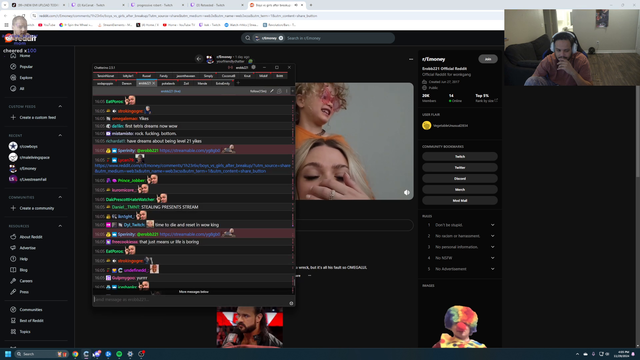Collapse the Communities section

(x=60, y=197)
